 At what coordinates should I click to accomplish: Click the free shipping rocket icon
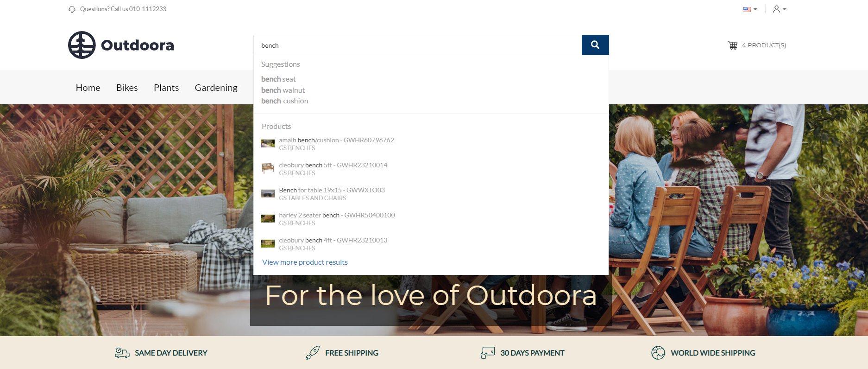tap(313, 353)
